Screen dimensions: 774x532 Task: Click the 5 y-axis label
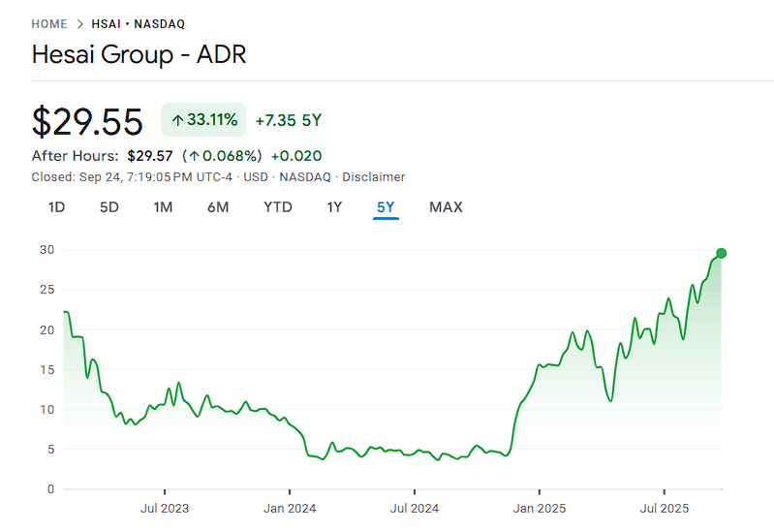(50, 450)
